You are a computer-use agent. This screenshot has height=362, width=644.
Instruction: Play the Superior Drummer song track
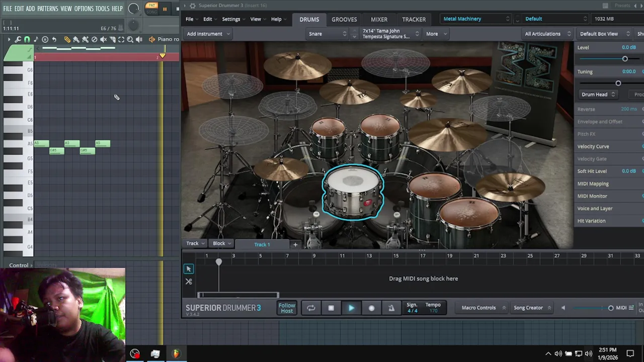point(351,308)
